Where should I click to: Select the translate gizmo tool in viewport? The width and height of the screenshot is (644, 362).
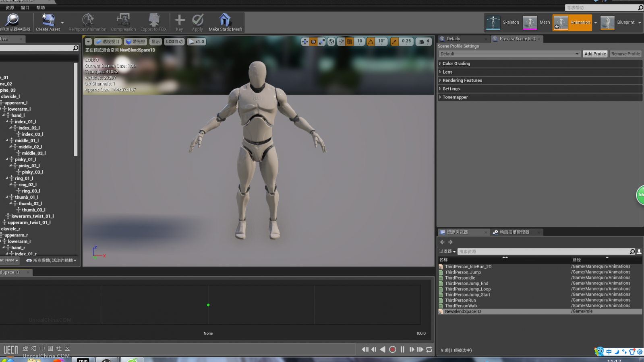(x=305, y=41)
